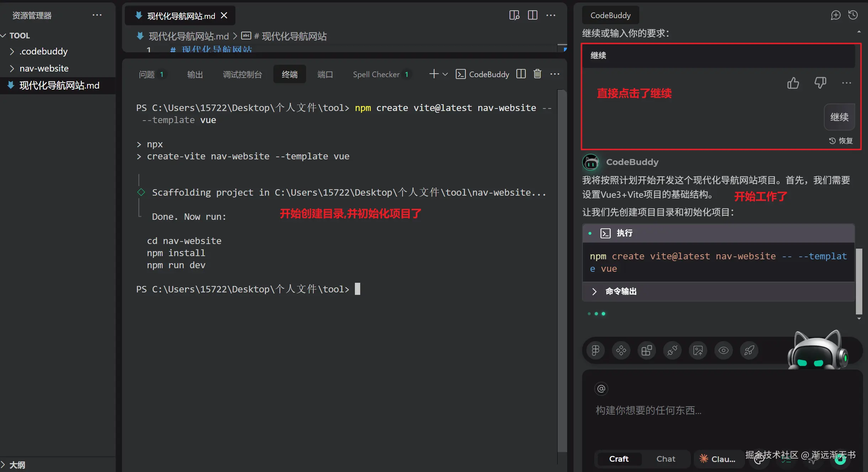The height and width of the screenshot is (472, 868).
Task: Expand the 命令输出 section
Action: pos(621,291)
